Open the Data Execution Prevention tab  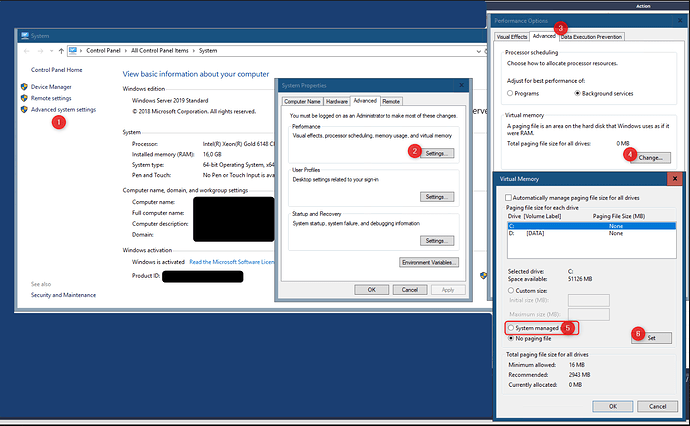(x=592, y=36)
